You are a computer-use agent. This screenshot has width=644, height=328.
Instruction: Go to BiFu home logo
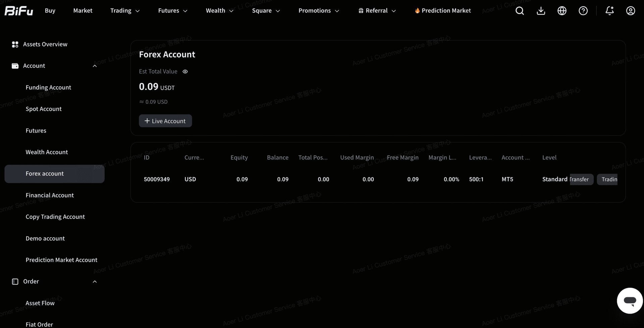[19, 11]
